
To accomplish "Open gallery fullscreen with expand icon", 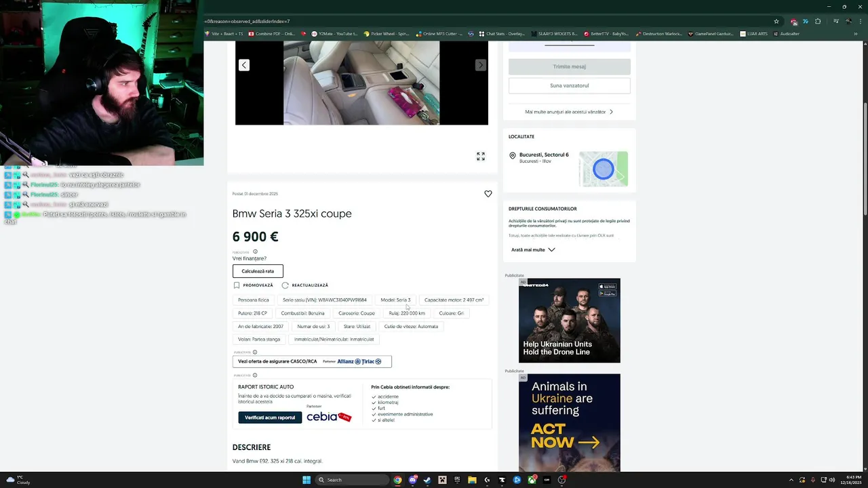I will [481, 157].
